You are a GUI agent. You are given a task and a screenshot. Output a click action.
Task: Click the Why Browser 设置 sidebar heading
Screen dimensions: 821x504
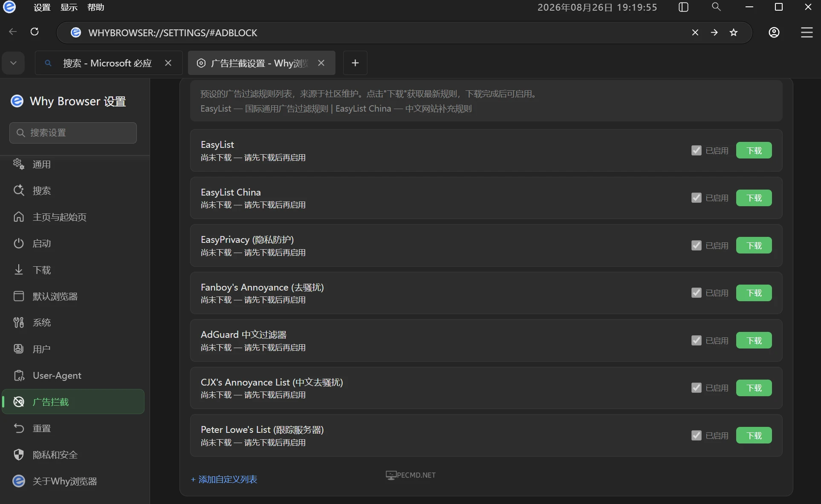pos(78,101)
